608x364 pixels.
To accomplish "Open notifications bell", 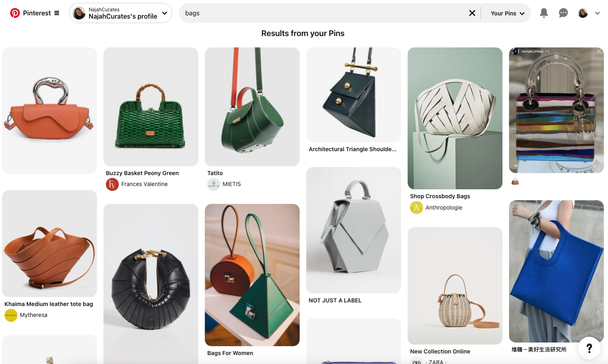I will coord(544,13).
